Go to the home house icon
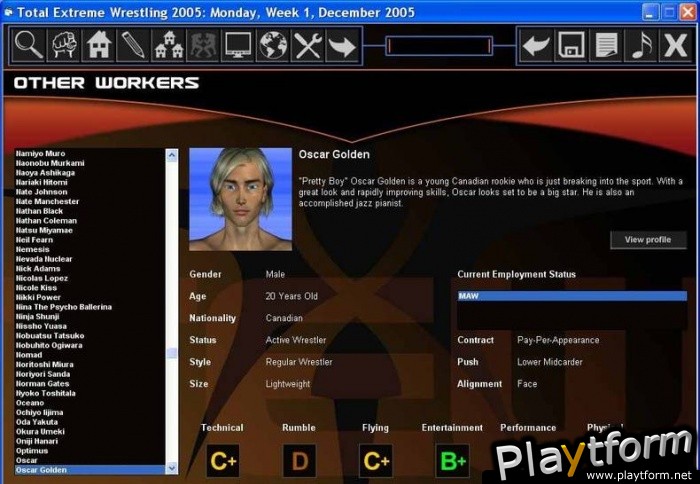The image size is (700, 484). [x=98, y=45]
